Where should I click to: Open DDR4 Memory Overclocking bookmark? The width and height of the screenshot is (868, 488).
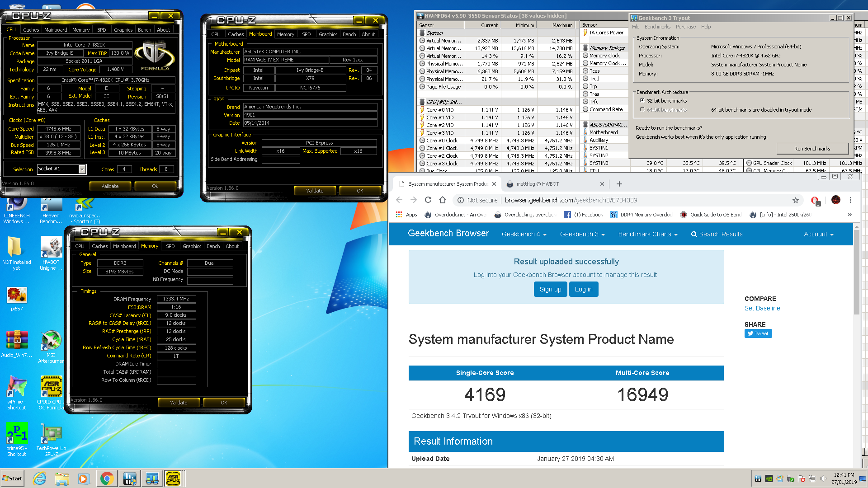click(x=641, y=215)
